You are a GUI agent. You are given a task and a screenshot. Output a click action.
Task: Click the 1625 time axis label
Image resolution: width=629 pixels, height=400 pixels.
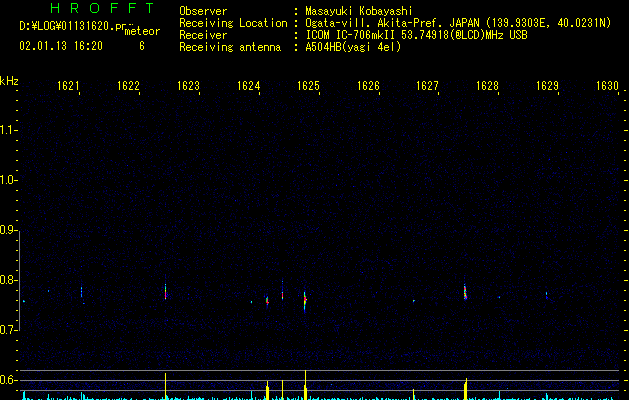coord(308,86)
